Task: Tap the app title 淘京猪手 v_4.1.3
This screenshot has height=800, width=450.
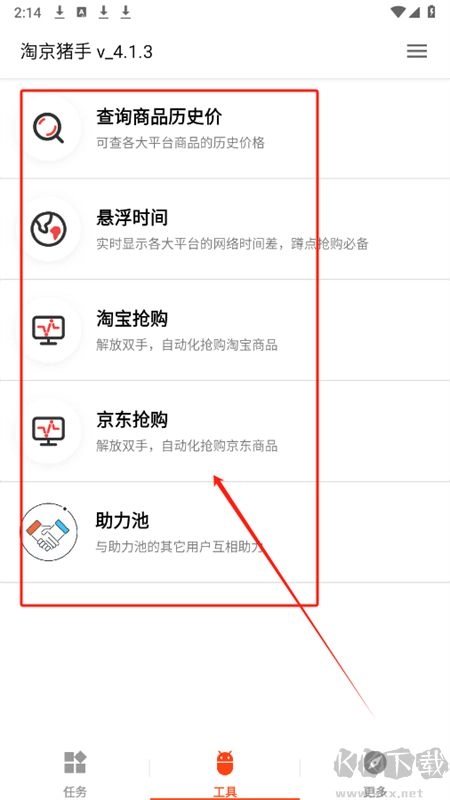Action: tap(86, 52)
